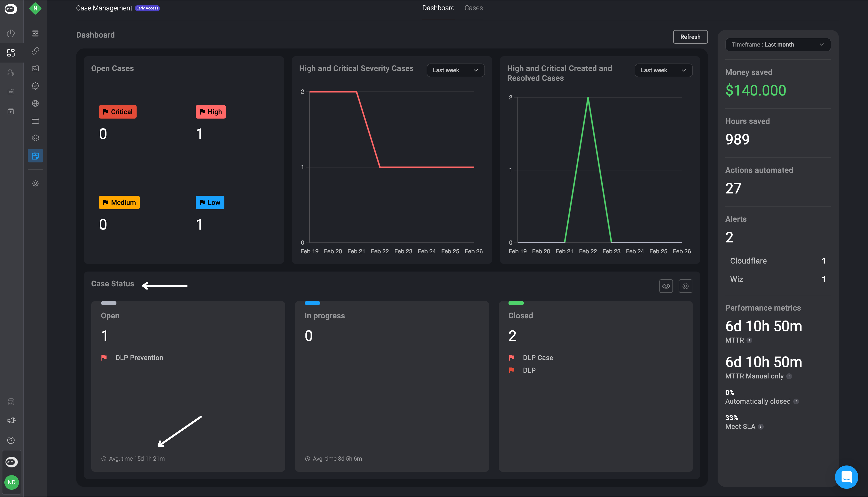Toggle the Case Status eye visibility button
This screenshot has height=497, width=868.
click(x=666, y=286)
